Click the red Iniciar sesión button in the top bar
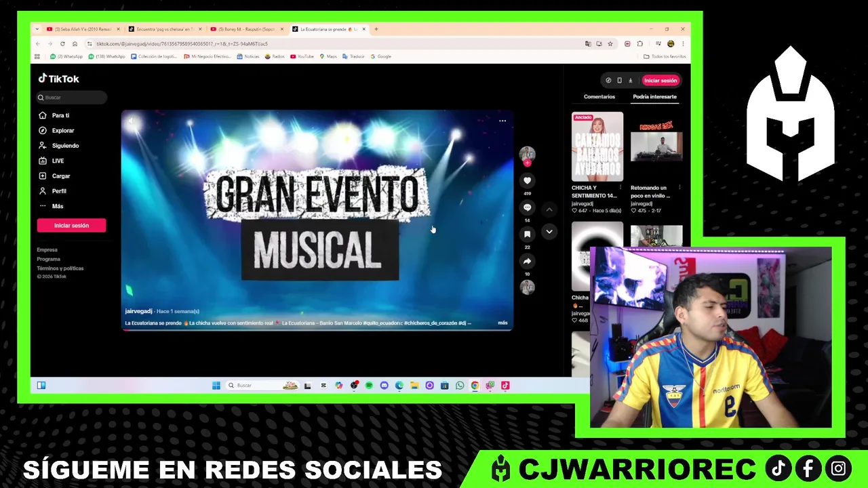Screen dimensions: 868x488 tap(660, 80)
